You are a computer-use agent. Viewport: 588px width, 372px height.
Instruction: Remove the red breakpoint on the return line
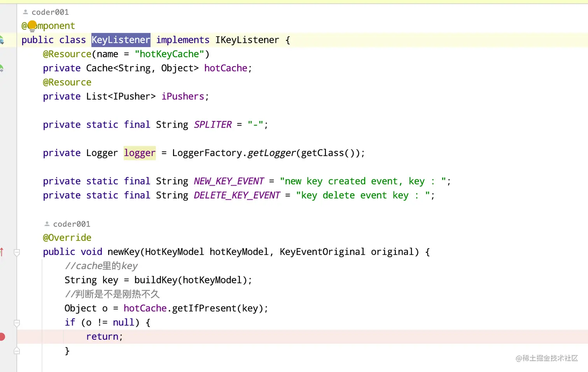[2, 337]
